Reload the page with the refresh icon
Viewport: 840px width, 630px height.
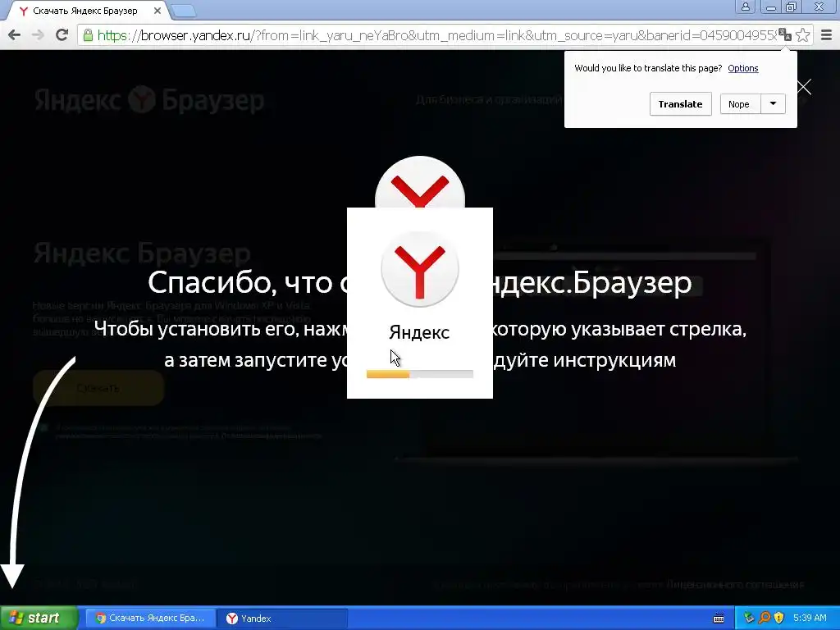(x=62, y=35)
